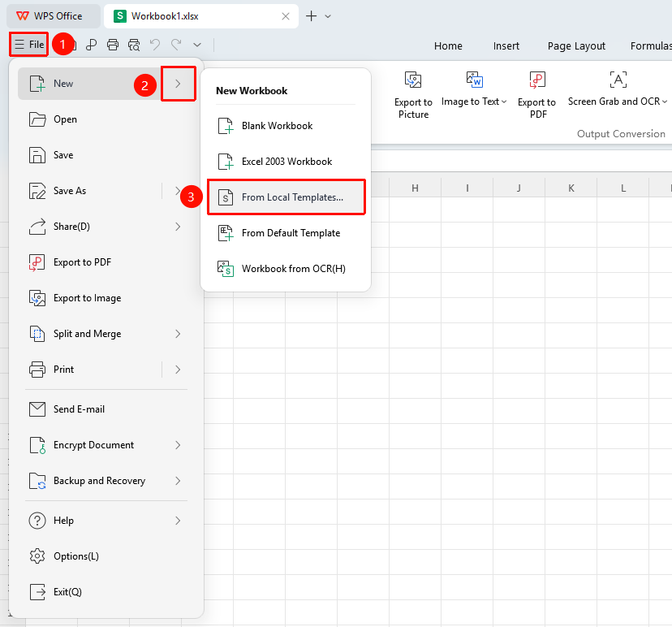Open Encrypt Document menu entry

[x=106, y=445]
